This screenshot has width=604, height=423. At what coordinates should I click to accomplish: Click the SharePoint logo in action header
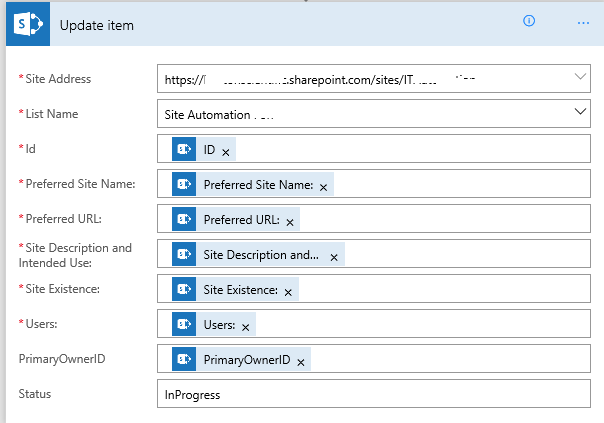click(x=27, y=23)
